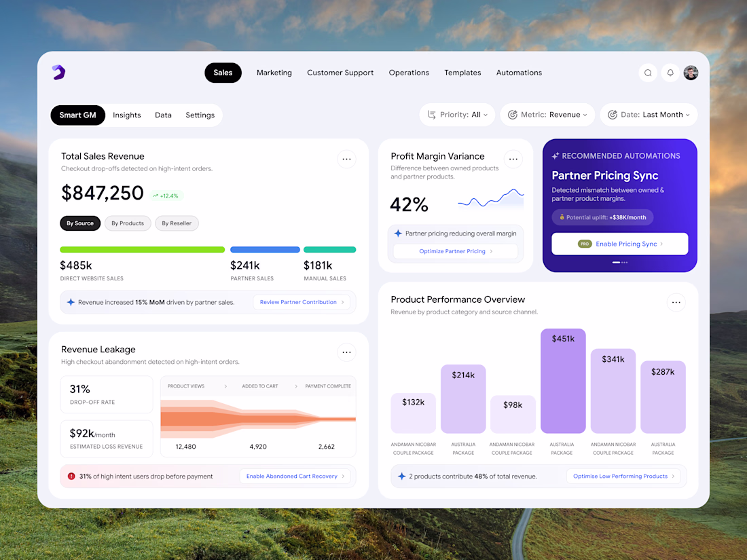Open Revenue Leakage more options menu
747x560 pixels.
pos(346,352)
